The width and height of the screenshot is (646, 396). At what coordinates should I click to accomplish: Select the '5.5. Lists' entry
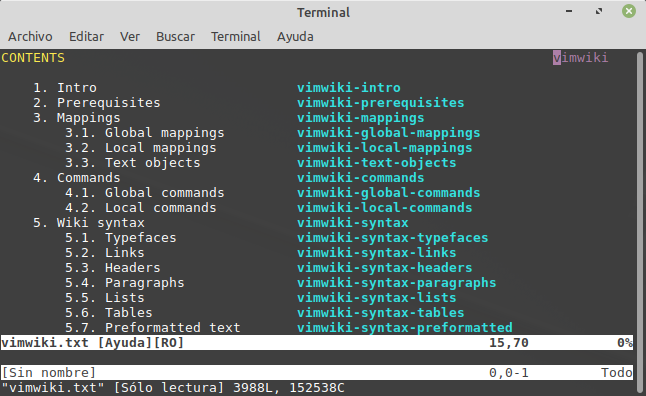[x=105, y=298]
